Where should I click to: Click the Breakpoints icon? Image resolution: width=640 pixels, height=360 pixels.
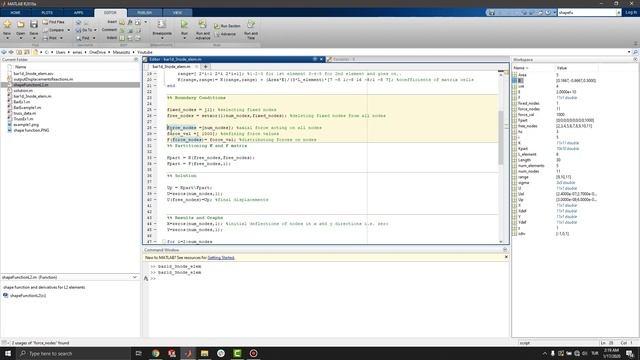(x=162, y=24)
